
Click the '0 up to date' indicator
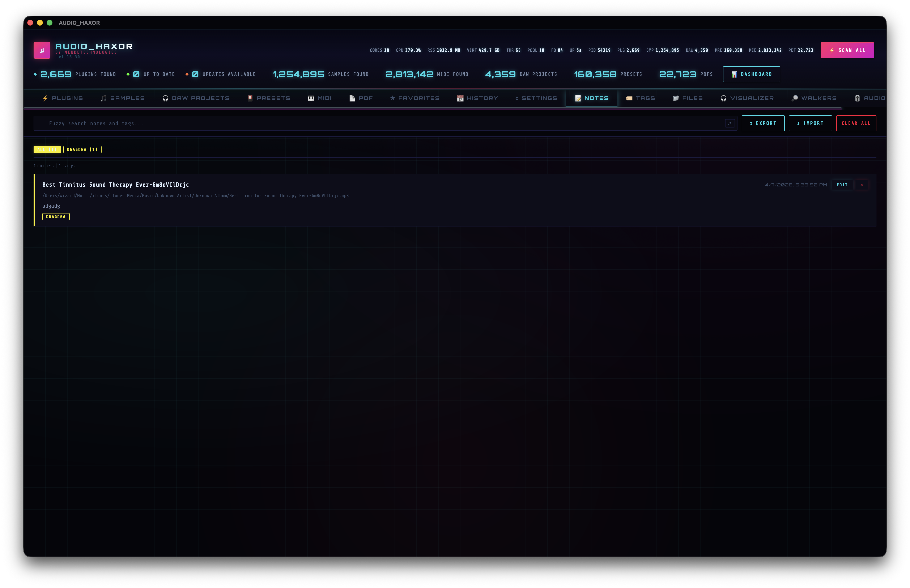click(x=150, y=74)
